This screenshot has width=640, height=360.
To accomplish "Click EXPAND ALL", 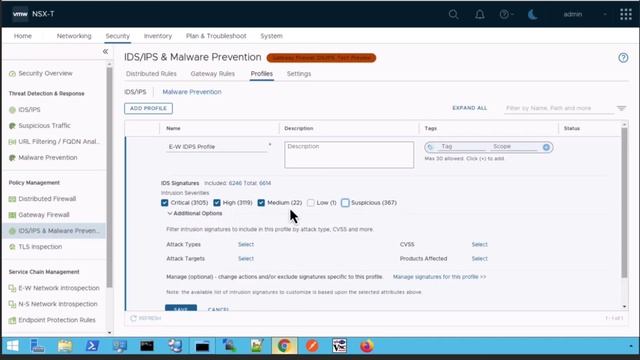I will (x=469, y=108).
